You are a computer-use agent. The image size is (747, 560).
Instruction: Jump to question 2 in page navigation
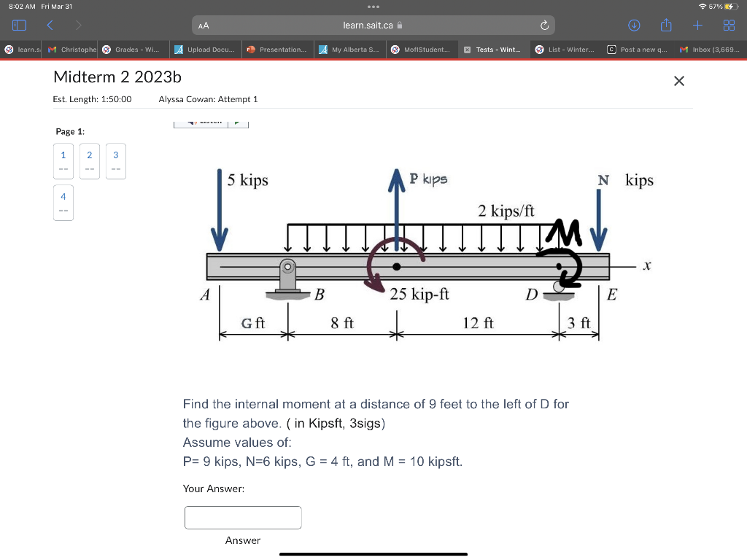pos(90,161)
